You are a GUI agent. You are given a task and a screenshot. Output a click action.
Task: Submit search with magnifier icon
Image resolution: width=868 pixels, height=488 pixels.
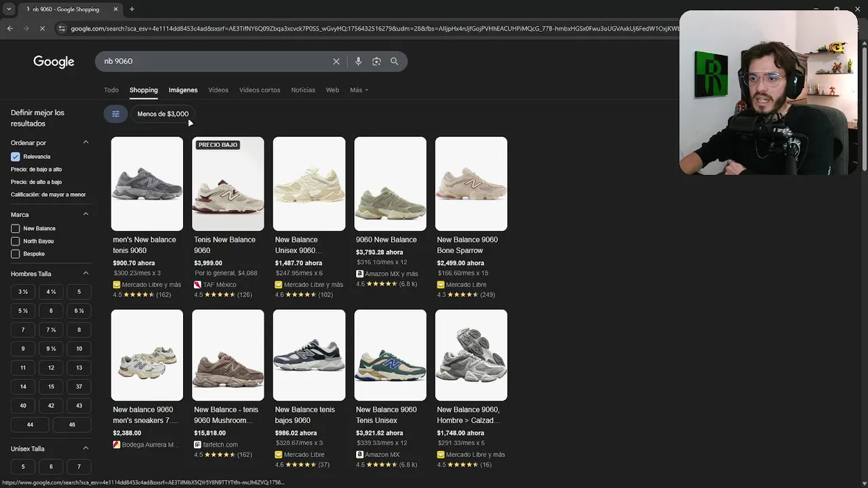(394, 61)
